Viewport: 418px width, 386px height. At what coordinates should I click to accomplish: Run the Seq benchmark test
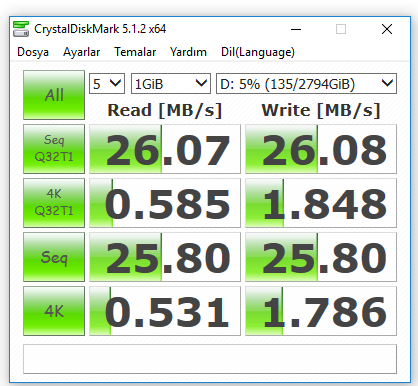54,257
